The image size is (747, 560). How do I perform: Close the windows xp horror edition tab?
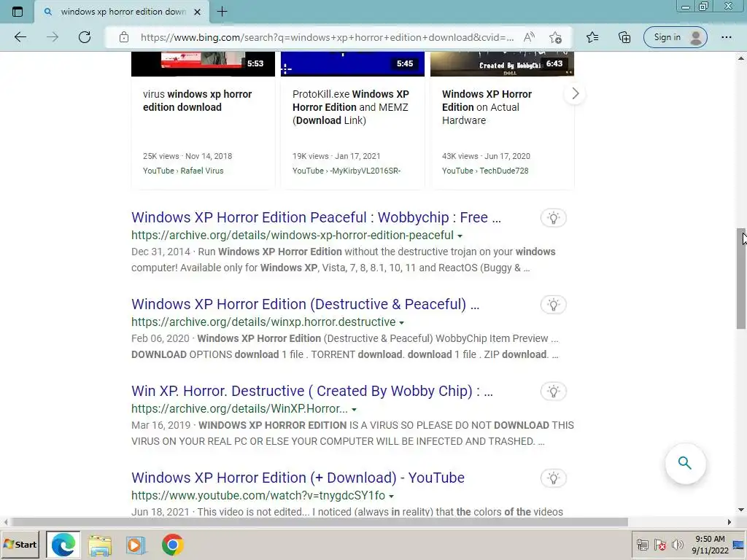click(x=197, y=12)
